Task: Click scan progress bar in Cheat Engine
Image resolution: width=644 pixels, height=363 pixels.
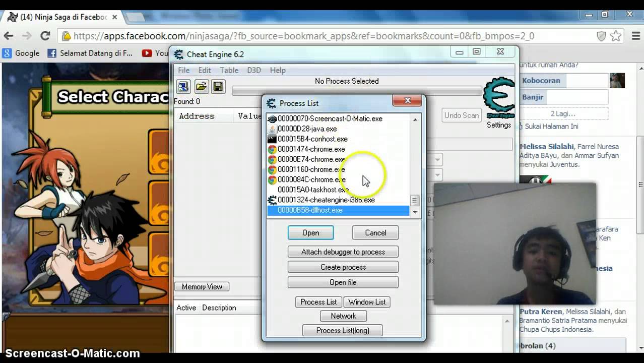Action: coord(357,91)
